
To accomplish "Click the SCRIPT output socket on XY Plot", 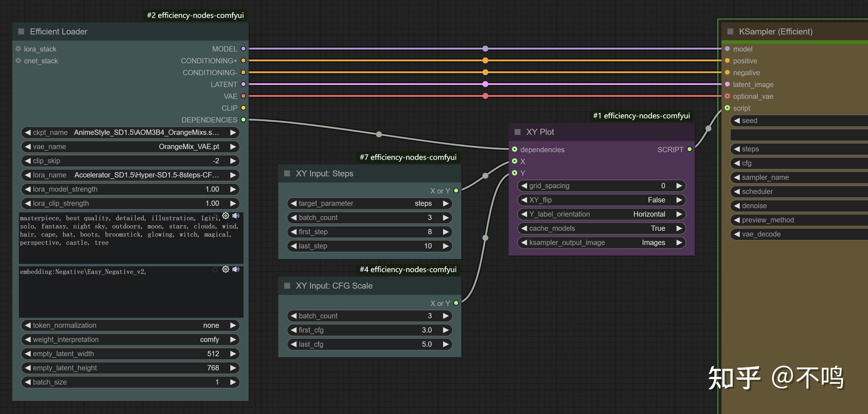I will tap(689, 149).
